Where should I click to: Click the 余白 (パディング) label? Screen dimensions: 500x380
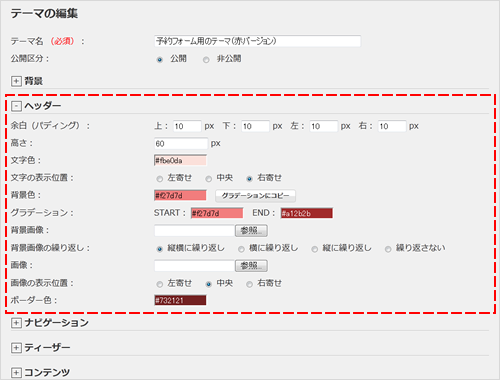click(x=50, y=126)
